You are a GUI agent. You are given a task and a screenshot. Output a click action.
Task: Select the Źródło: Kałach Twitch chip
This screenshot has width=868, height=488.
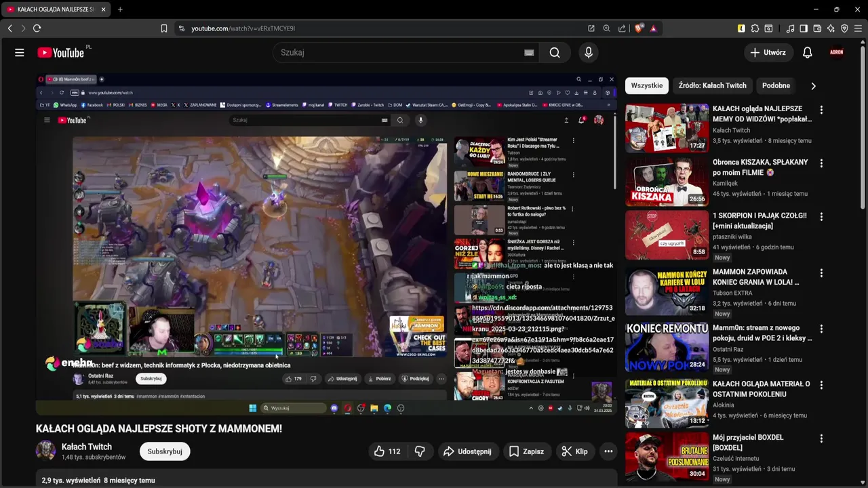(712, 85)
